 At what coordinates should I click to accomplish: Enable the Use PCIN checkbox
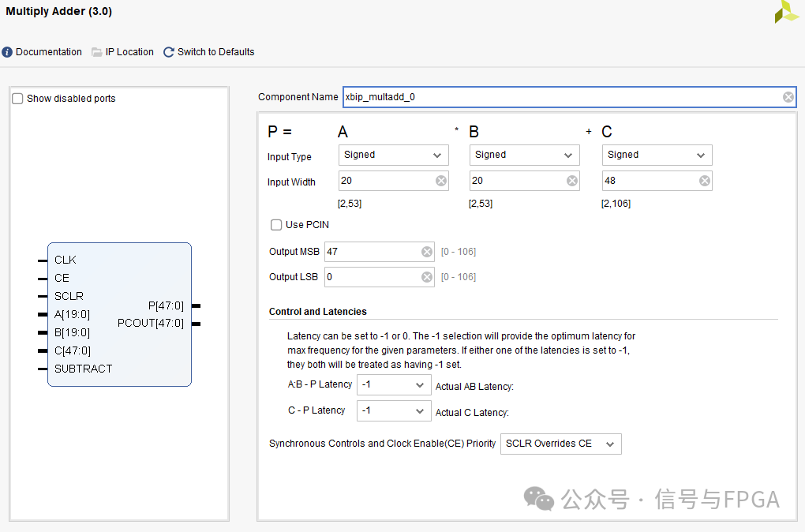pos(276,225)
